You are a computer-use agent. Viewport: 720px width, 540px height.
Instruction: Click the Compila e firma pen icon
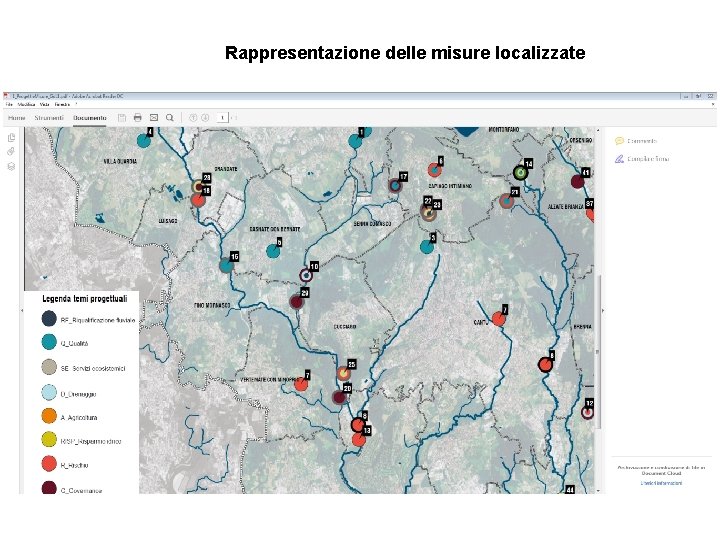point(619,159)
